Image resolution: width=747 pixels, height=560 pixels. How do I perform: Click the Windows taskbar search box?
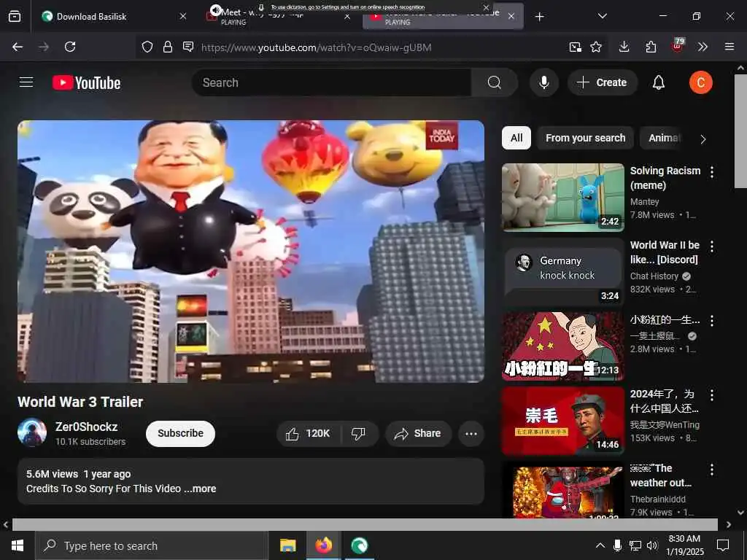point(152,545)
